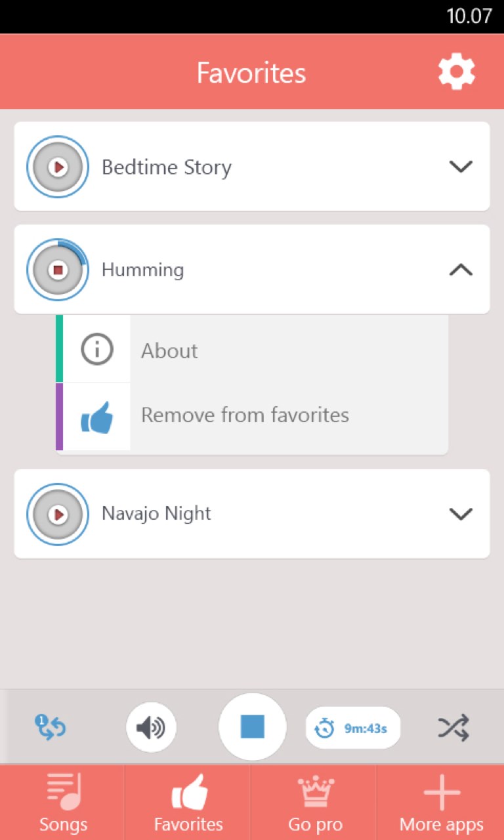The height and width of the screenshot is (840, 504).
Task: Switch to the Songs tab
Action: tap(63, 803)
